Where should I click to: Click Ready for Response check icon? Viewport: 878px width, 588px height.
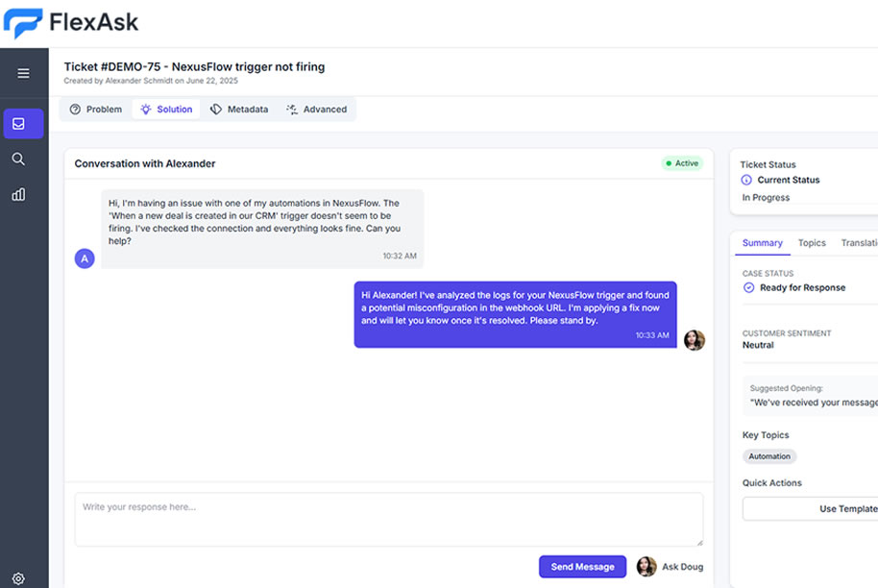pos(748,288)
